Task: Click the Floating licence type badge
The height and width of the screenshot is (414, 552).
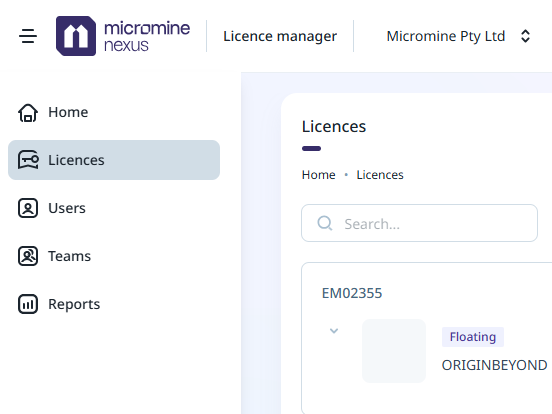Action: tap(473, 337)
